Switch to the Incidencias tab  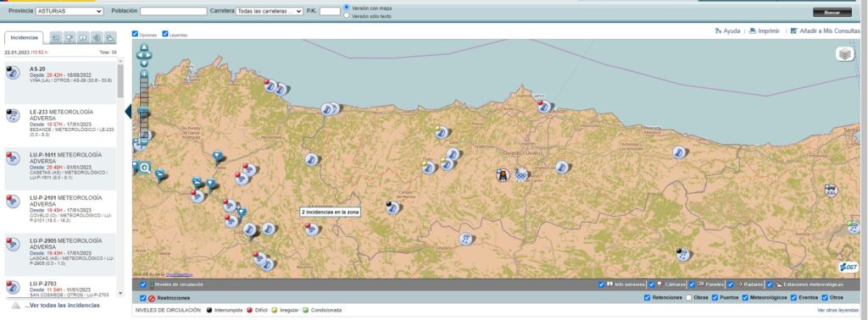click(x=24, y=37)
